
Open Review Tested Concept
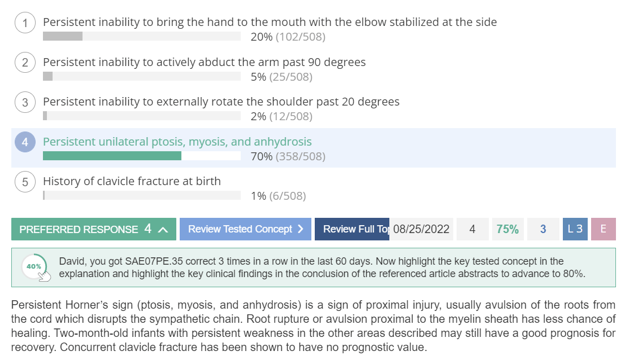(x=245, y=229)
